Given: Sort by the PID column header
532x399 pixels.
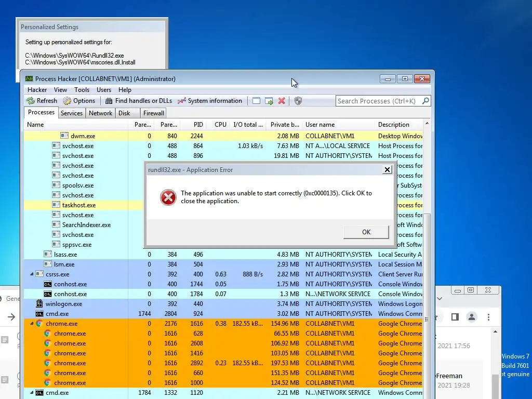Looking at the screenshot, I should [193, 125].
